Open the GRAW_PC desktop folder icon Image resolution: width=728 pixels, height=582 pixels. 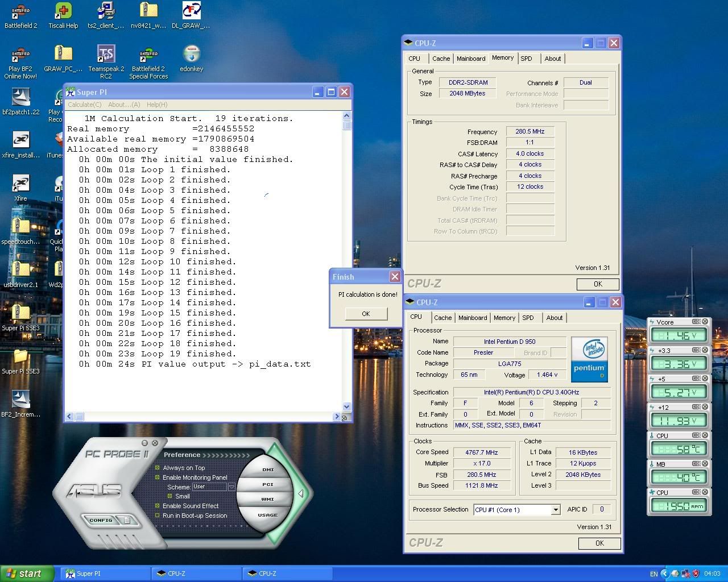tap(63, 59)
